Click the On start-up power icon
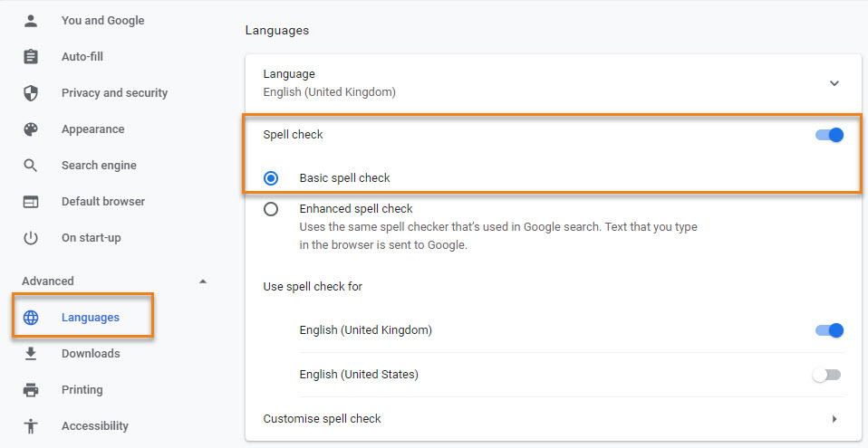This screenshot has height=448, width=868. 31,238
